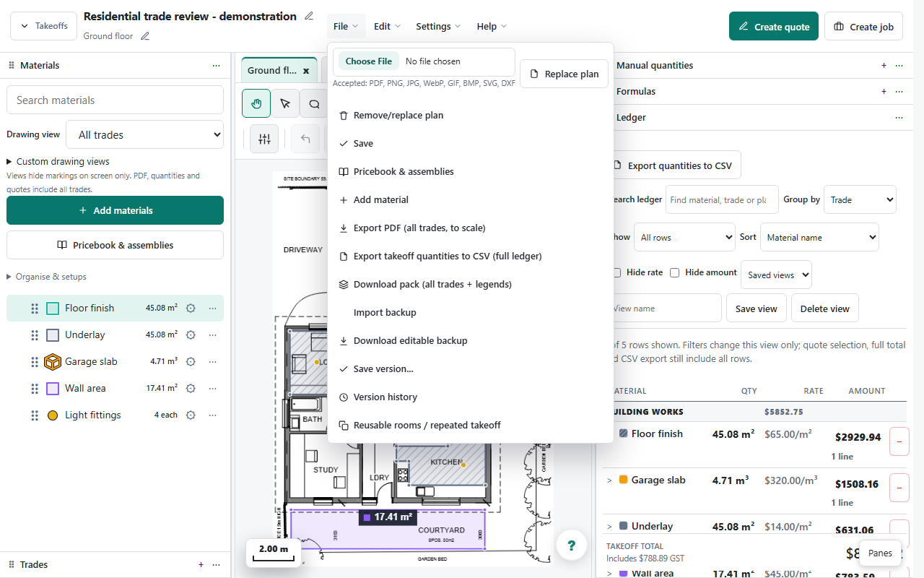Viewport: 924px width, 578px height.
Task: Open Garage slab settings gear
Action: click(191, 361)
